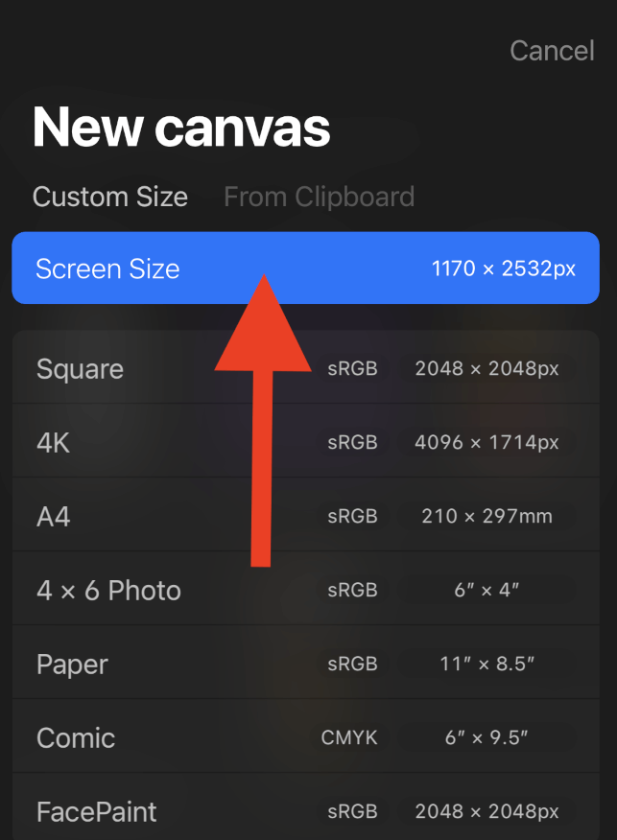Image resolution: width=617 pixels, height=840 pixels.
Task: Choose the Screen Size canvas preset
Action: (305, 268)
